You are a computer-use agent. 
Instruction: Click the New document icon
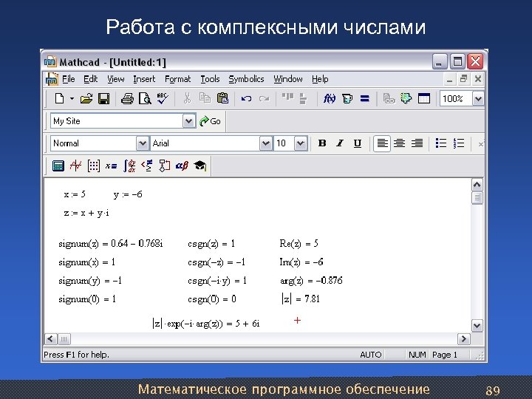click(59, 99)
